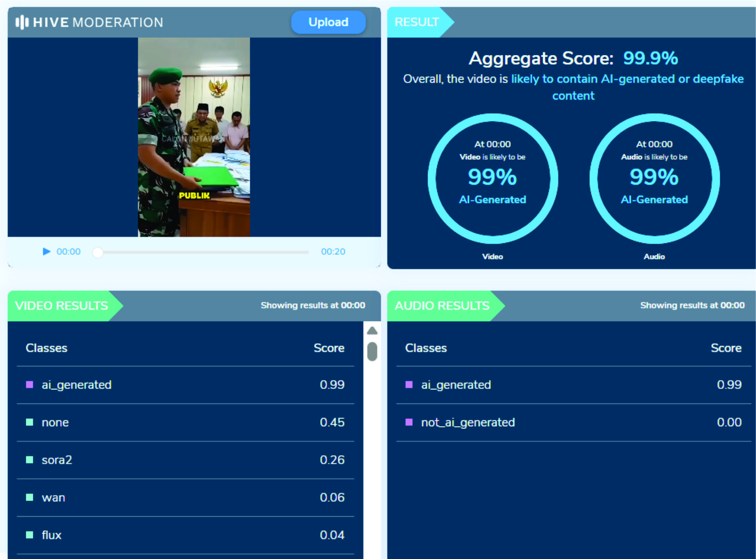756x559 pixels.
Task: Click the purple marker beside video ai_generated
Action: pyautogui.click(x=30, y=385)
